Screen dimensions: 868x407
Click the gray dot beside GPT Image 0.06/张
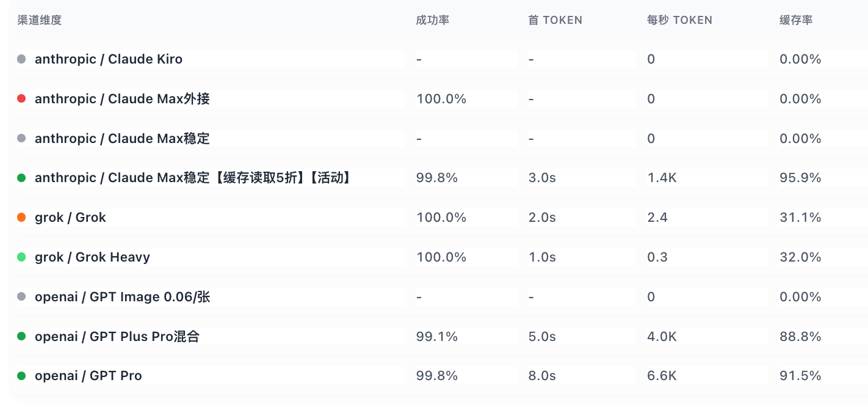(x=21, y=297)
